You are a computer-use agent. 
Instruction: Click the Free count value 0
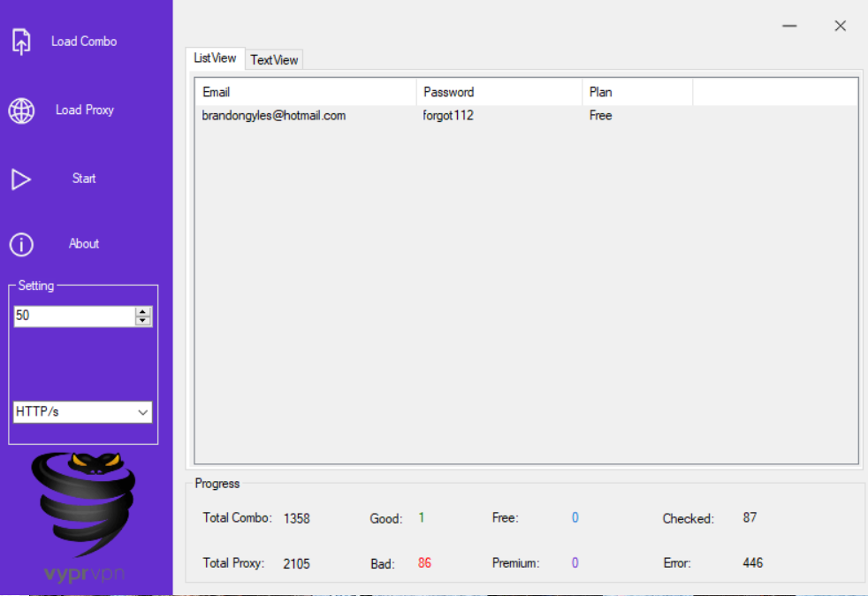[x=575, y=518]
